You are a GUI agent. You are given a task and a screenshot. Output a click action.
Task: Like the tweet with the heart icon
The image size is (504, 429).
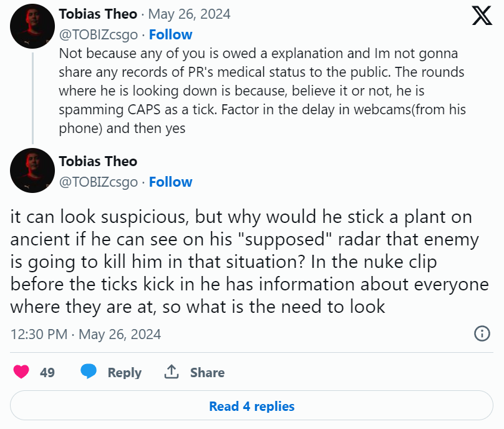[x=21, y=372]
